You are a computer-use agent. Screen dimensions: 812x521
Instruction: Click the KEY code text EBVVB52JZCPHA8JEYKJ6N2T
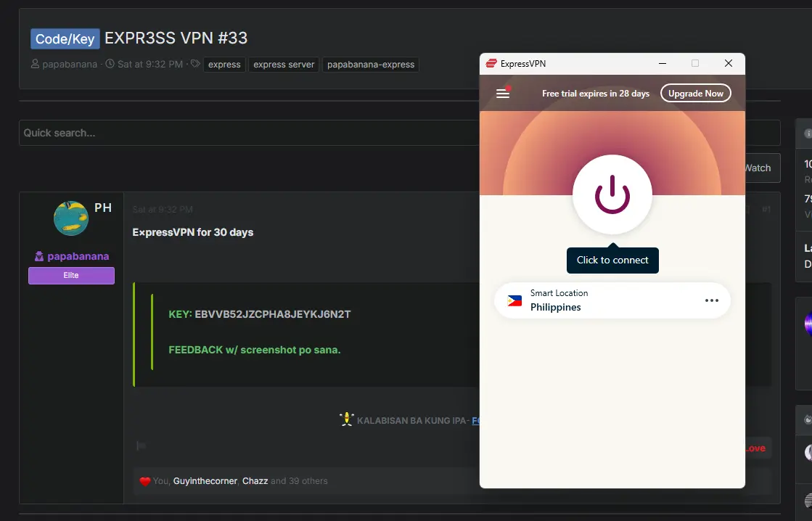[x=272, y=314]
